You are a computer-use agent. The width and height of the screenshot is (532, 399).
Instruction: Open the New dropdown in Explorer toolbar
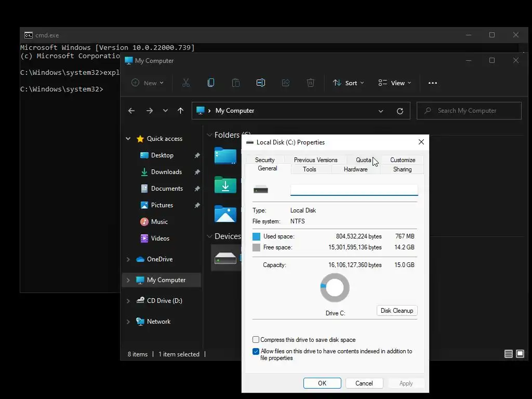tap(148, 83)
